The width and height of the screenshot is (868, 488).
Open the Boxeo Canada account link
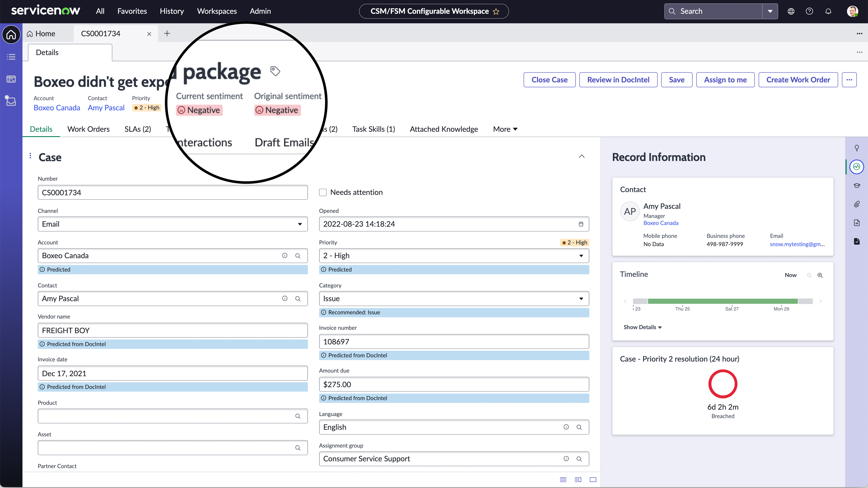[57, 108]
